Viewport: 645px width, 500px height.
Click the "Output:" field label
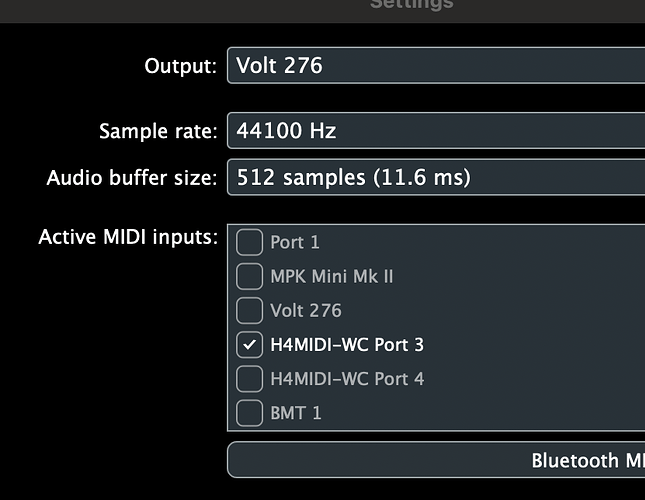point(180,67)
